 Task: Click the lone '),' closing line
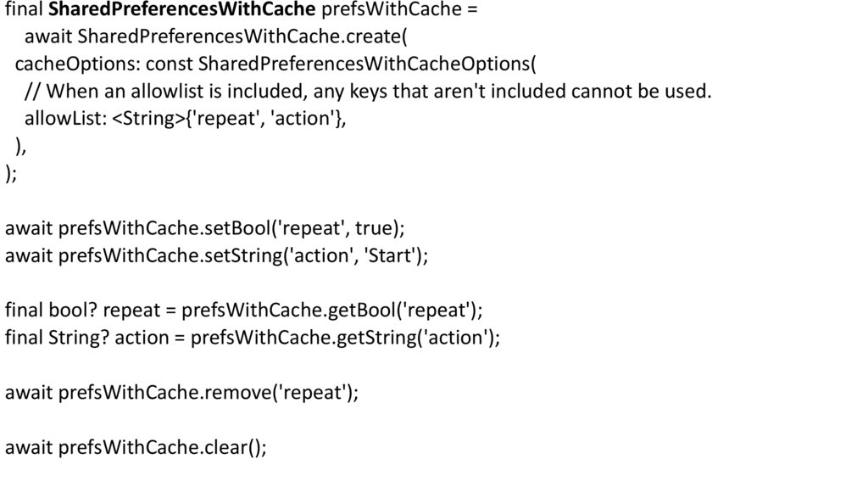coord(20,146)
